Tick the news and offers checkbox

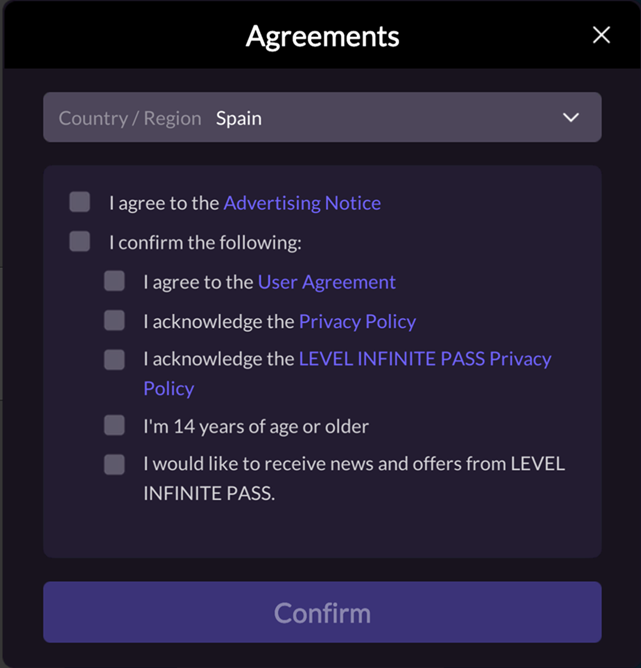114,464
